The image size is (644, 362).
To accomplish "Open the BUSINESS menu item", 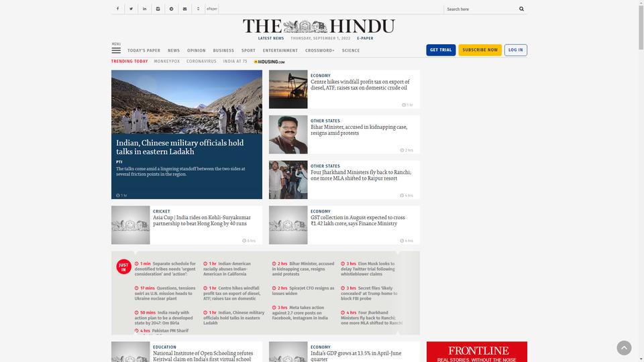I will click(223, 50).
